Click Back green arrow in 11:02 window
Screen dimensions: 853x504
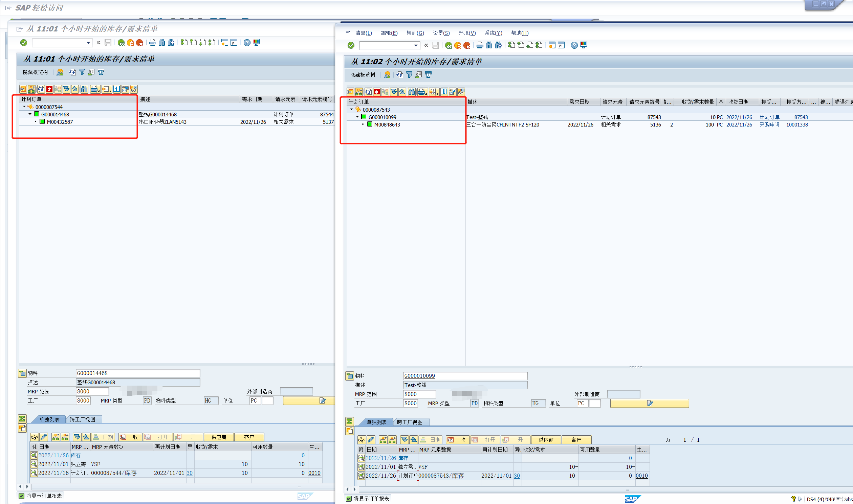[x=448, y=45]
